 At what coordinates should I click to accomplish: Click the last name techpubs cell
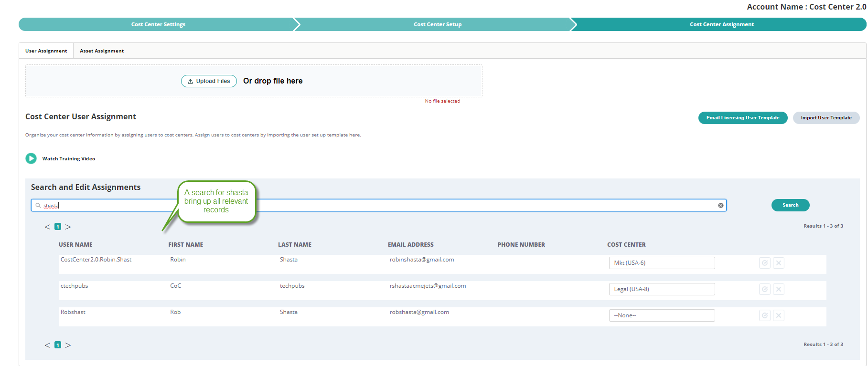point(292,286)
